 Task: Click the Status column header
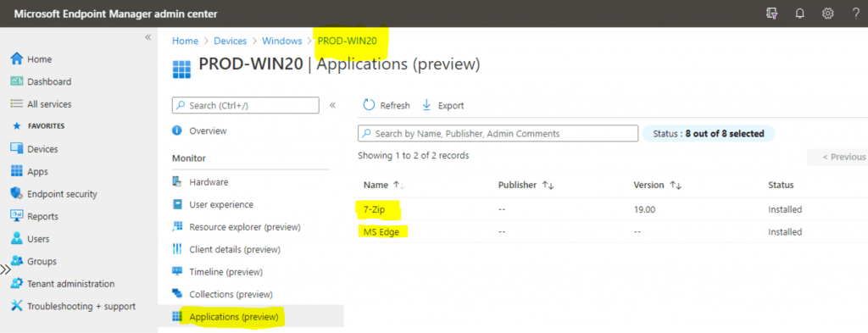click(x=781, y=186)
